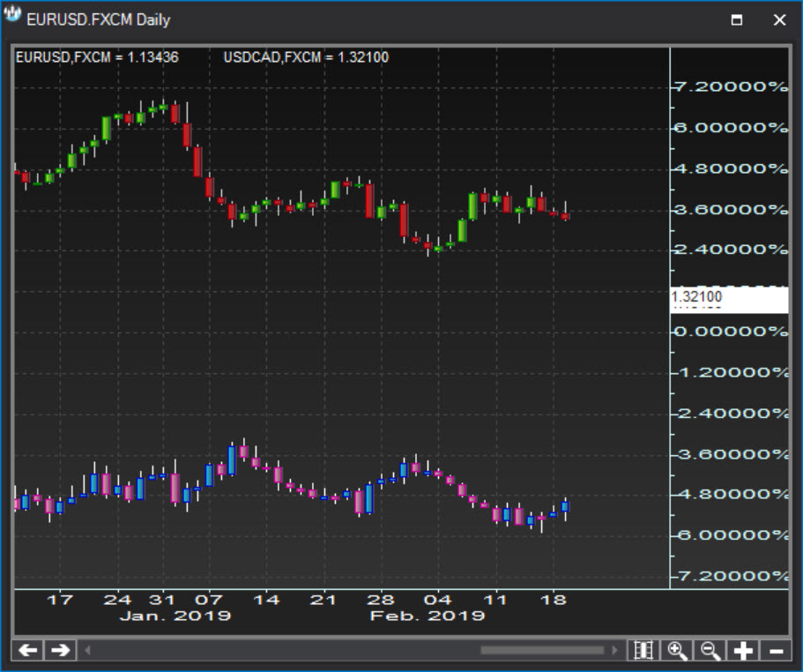Click the 18 date tick label

554,600
